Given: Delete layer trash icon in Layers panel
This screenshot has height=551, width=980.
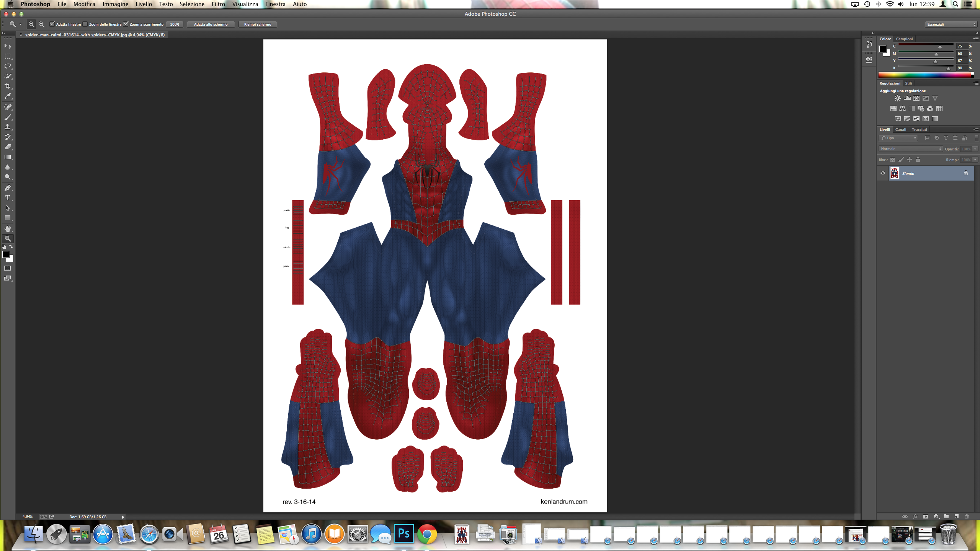Looking at the screenshot, I should (967, 517).
